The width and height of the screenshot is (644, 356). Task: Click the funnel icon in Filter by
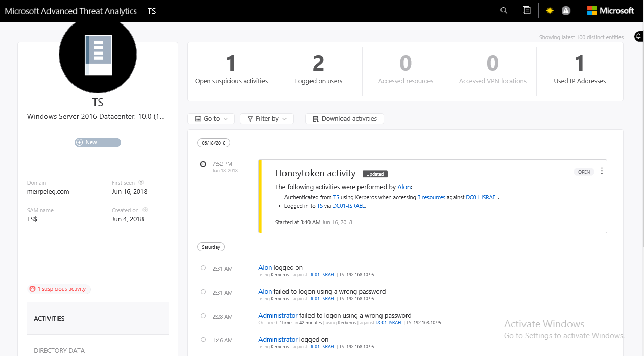point(250,119)
